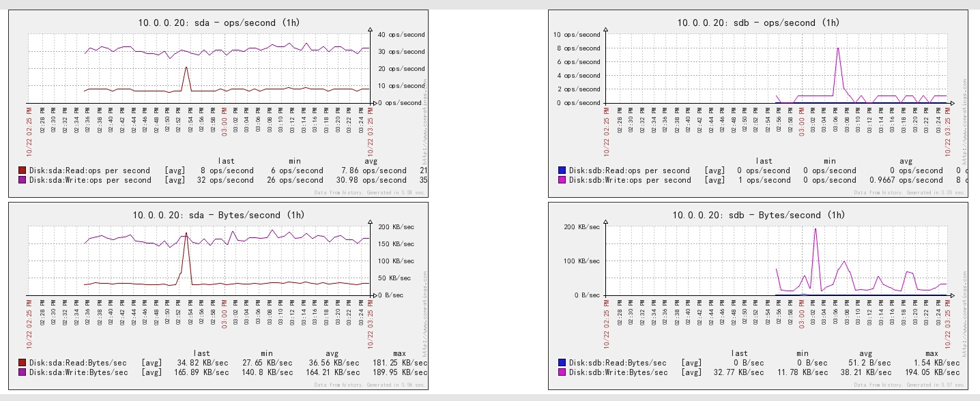Screen dimensions: 980x401
Task: Click the sda Read Bytes/sec legend marker
Action: click(20, 363)
